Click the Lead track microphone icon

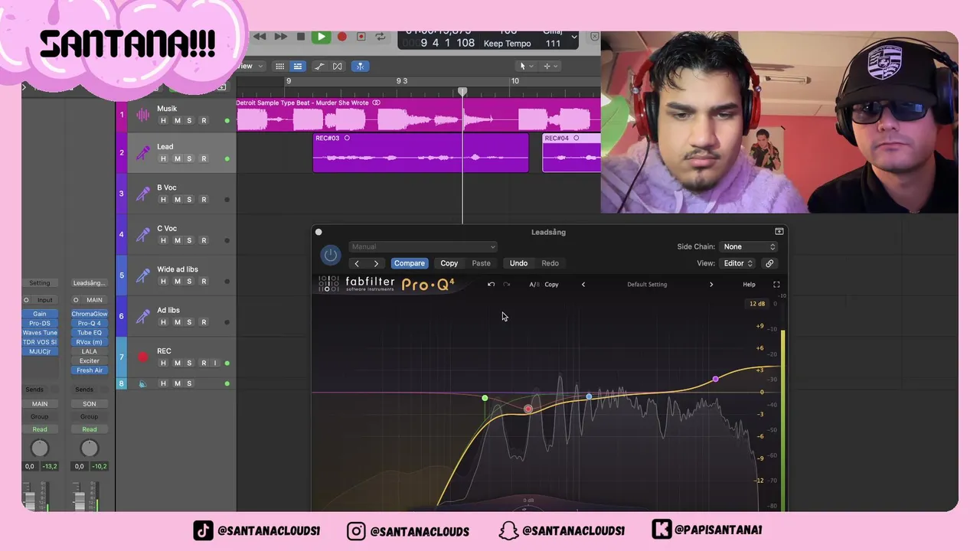click(x=143, y=153)
